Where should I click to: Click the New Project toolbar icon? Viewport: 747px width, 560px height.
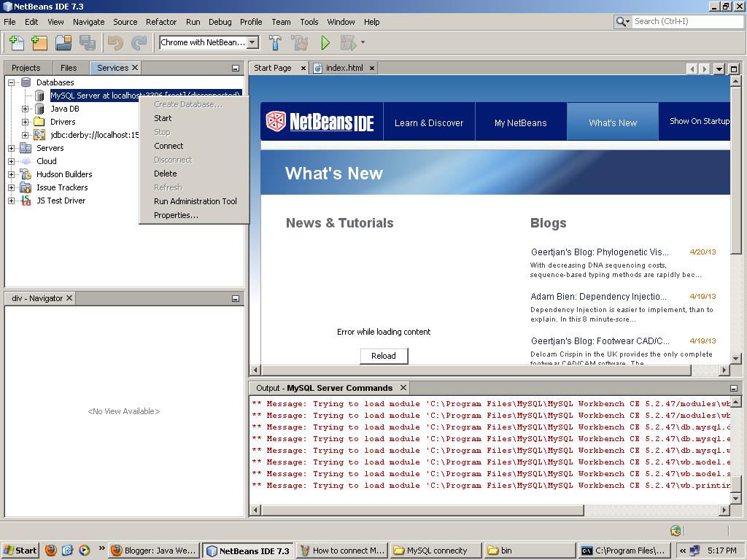(x=39, y=43)
